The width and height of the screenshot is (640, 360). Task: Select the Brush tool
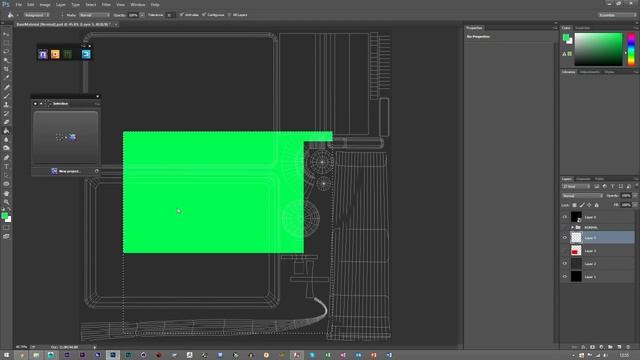(6, 96)
